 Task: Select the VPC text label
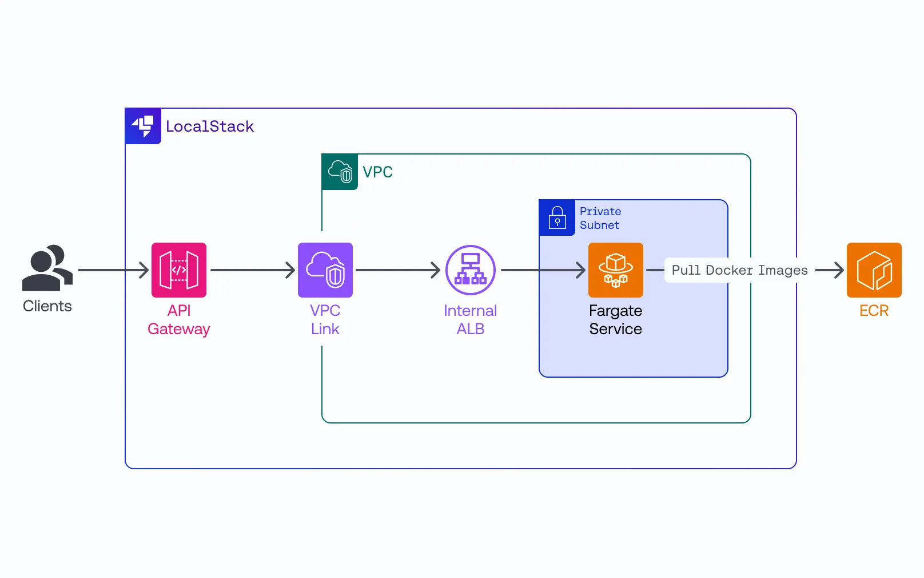(x=377, y=172)
